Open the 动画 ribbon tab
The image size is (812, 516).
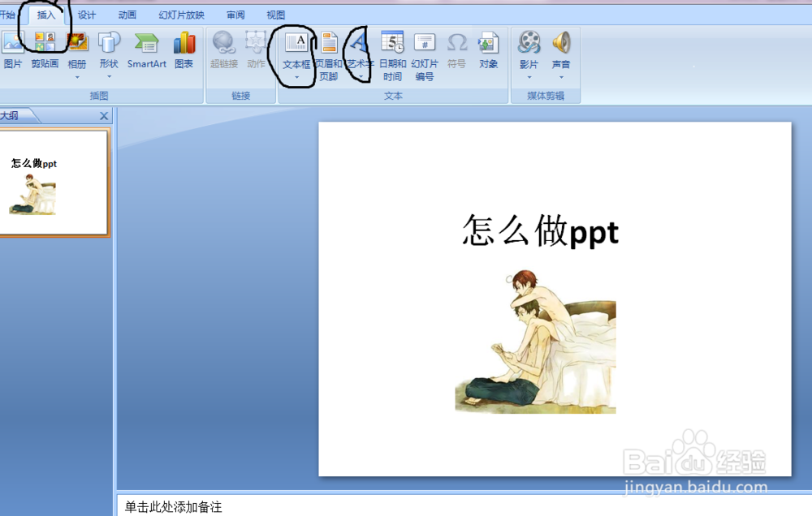click(127, 15)
